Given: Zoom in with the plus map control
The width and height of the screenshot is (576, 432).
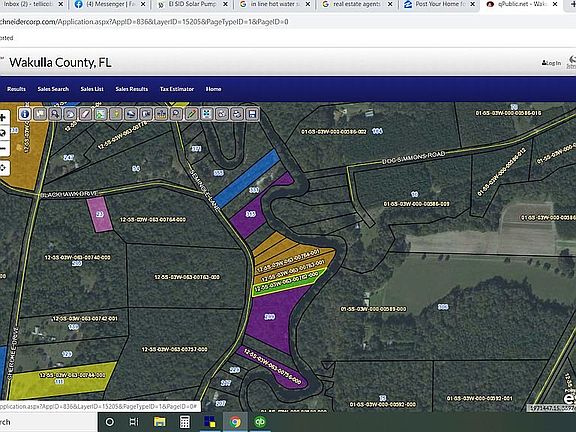Looking at the screenshot, I should click(3, 118).
